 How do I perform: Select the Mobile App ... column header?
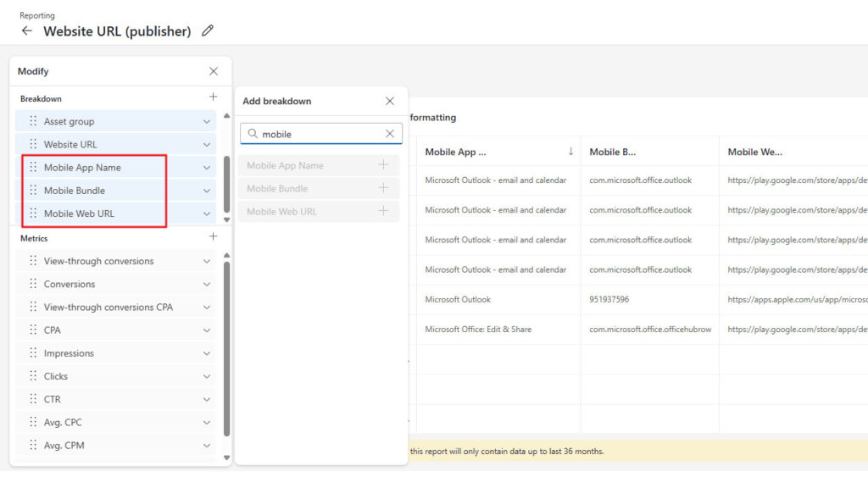tap(498, 152)
